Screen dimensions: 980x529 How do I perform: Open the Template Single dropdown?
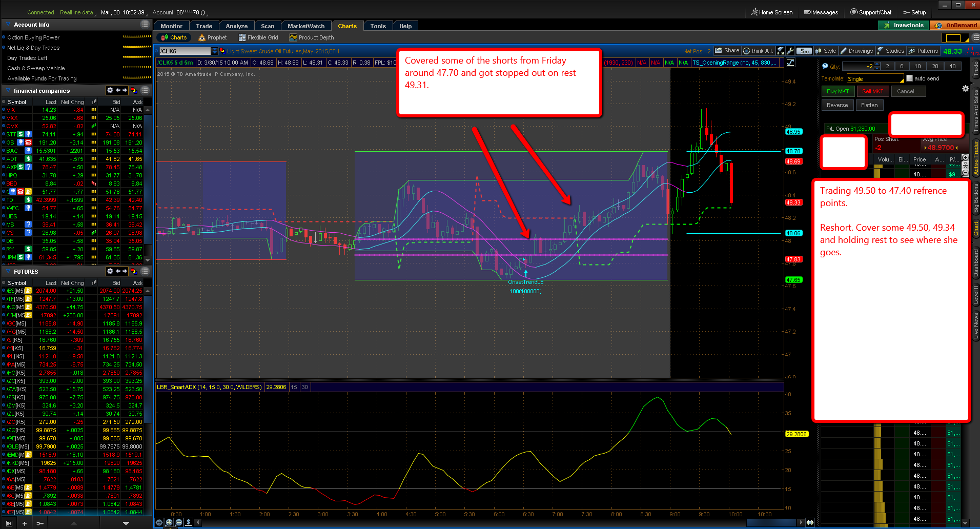pyautogui.click(x=875, y=78)
